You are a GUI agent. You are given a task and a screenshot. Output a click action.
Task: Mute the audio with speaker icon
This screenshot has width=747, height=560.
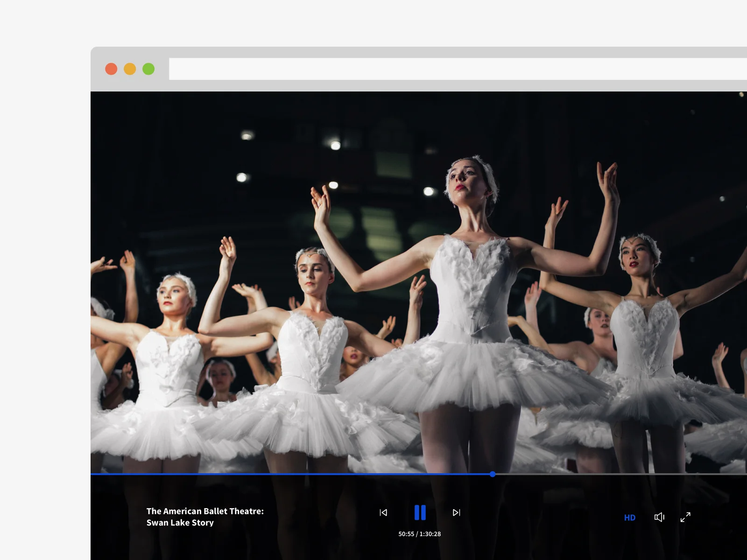(659, 517)
